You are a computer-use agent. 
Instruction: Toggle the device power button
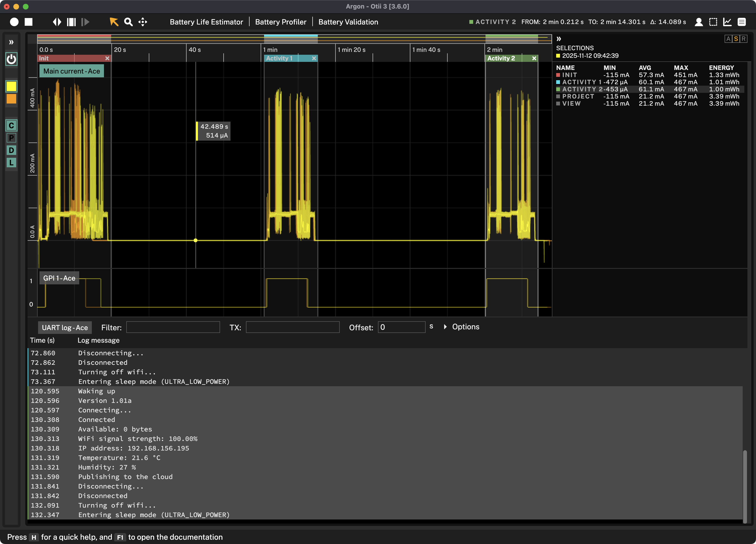(x=11, y=59)
